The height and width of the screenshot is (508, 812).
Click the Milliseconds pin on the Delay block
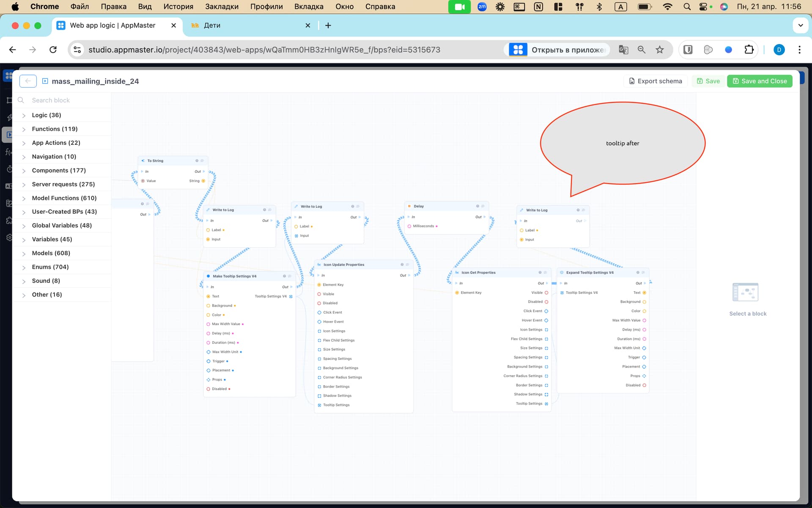409,226
